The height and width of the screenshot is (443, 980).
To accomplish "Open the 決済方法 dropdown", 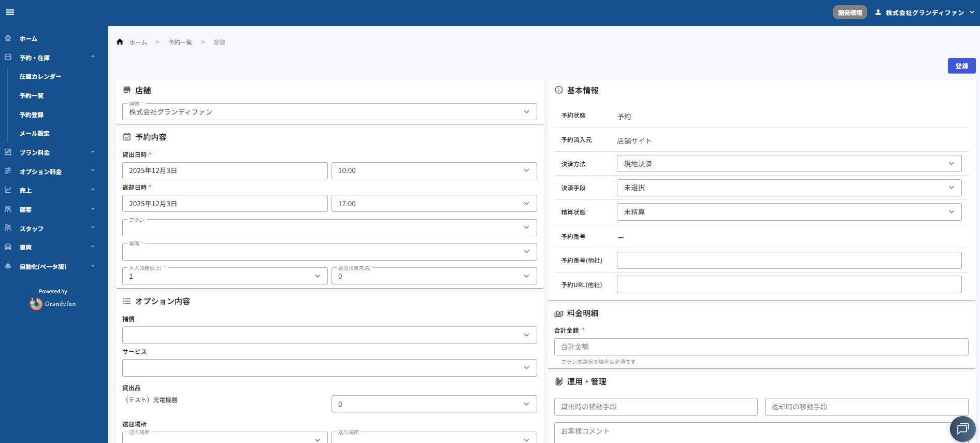I will [x=789, y=164].
